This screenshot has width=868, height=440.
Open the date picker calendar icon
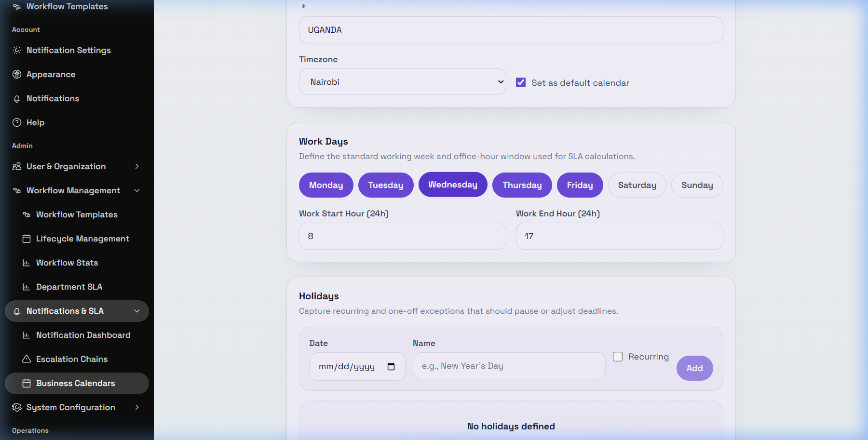coord(391,367)
